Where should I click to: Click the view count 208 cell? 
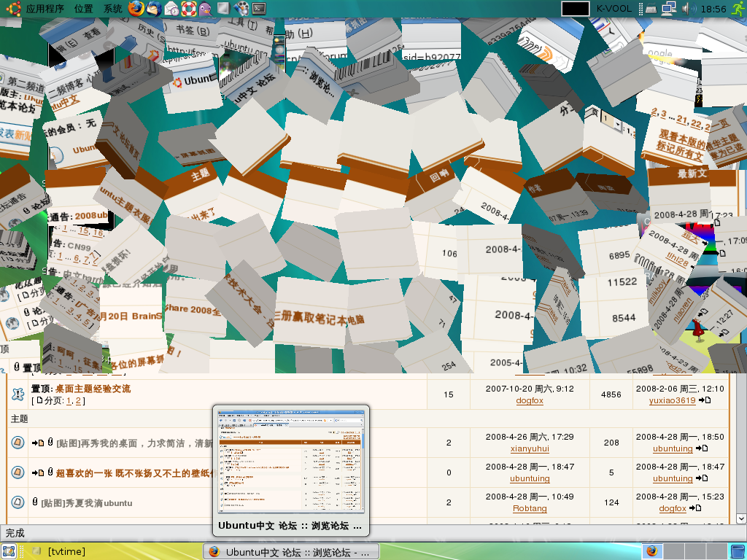pos(611,443)
